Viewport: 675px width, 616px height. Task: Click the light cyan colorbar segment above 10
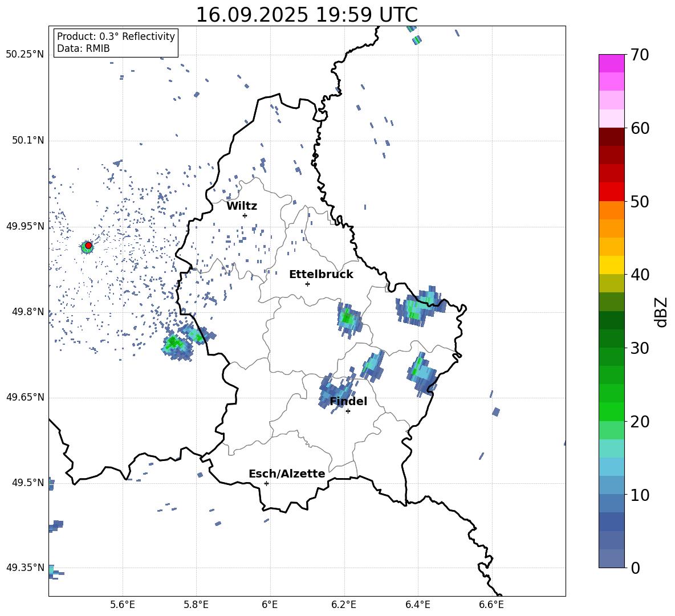click(611, 467)
